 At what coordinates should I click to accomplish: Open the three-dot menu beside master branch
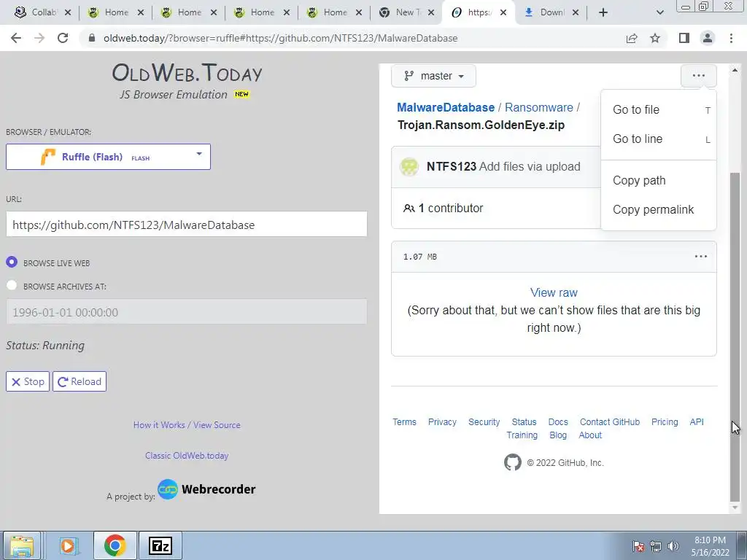pyautogui.click(x=698, y=76)
